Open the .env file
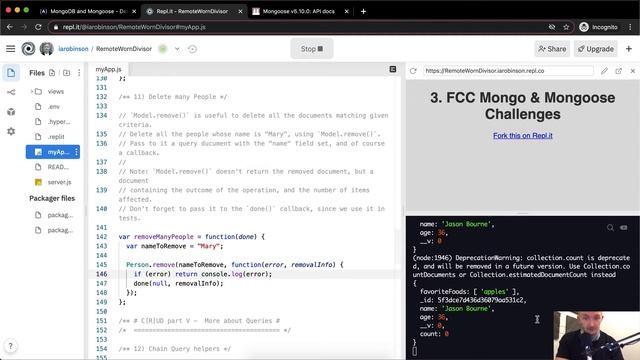 point(52,107)
